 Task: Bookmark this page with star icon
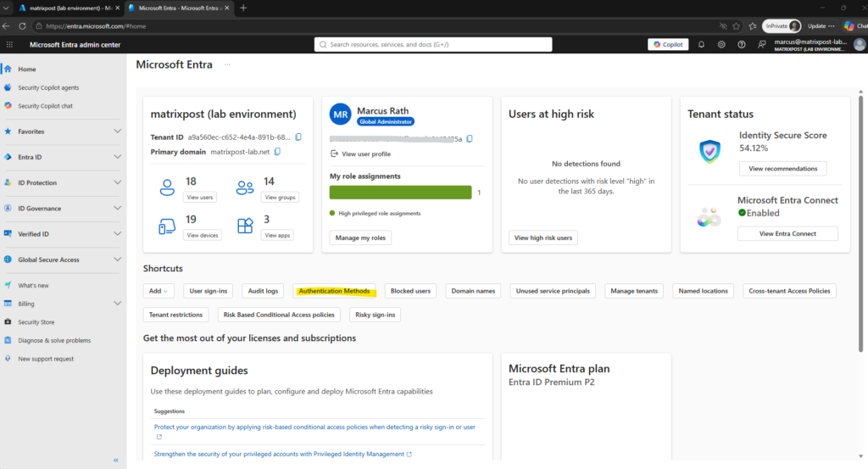(737, 26)
